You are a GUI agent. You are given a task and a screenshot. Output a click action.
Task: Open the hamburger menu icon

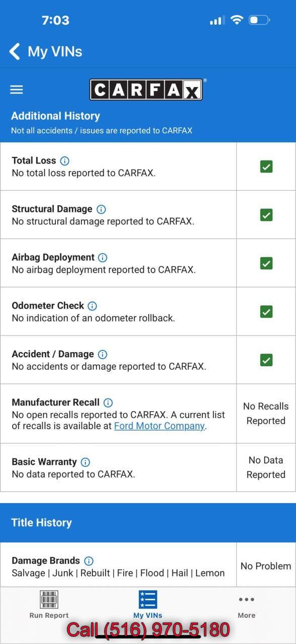pos(17,90)
